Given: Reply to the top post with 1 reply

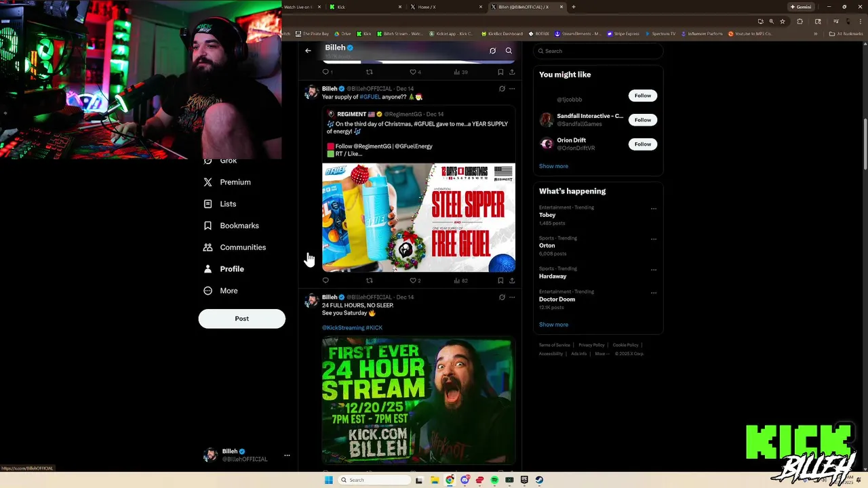Looking at the screenshot, I should coord(327,72).
